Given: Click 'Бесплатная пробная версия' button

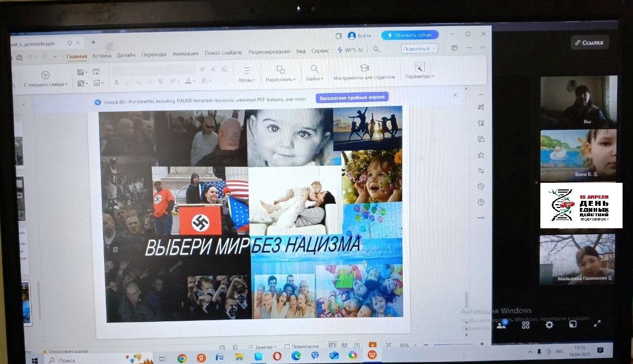Looking at the screenshot, I should pyautogui.click(x=352, y=97).
